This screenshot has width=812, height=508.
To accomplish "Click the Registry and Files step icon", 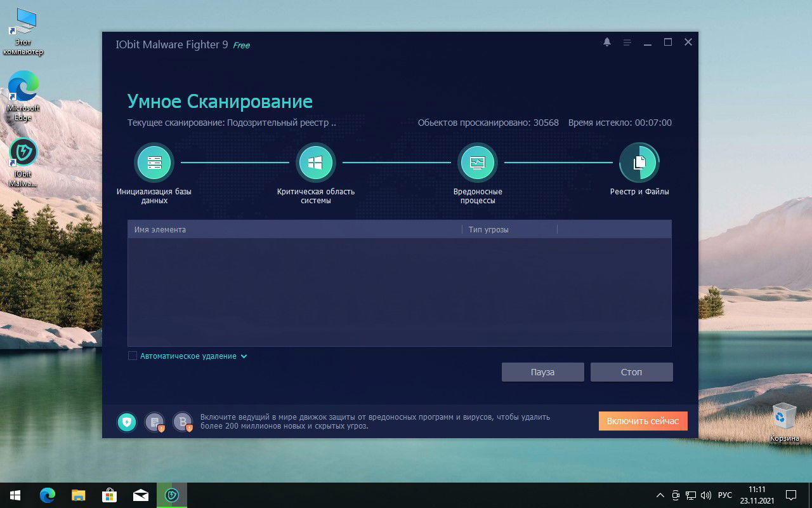I will pos(639,163).
